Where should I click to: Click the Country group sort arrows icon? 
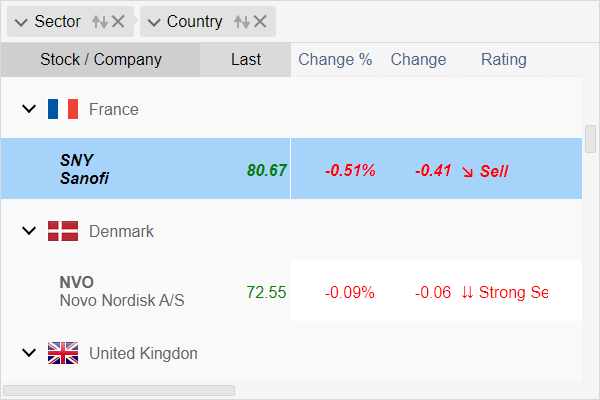tap(241, 21)
